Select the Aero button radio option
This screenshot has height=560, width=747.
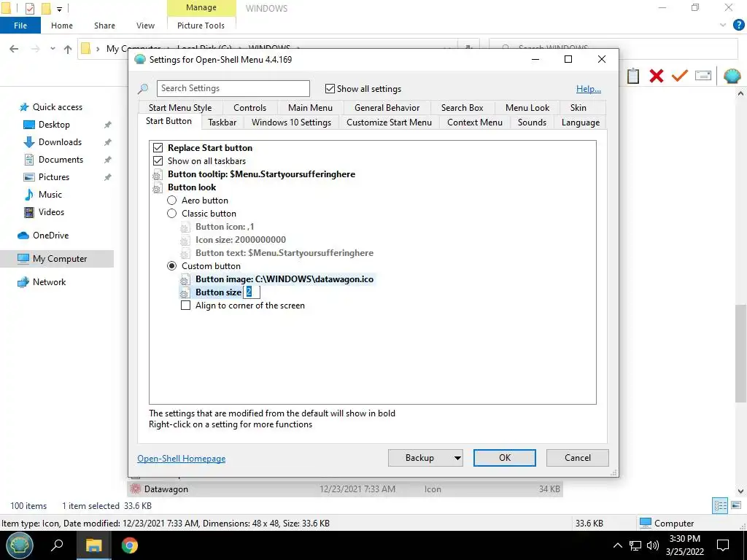[171, 201]
